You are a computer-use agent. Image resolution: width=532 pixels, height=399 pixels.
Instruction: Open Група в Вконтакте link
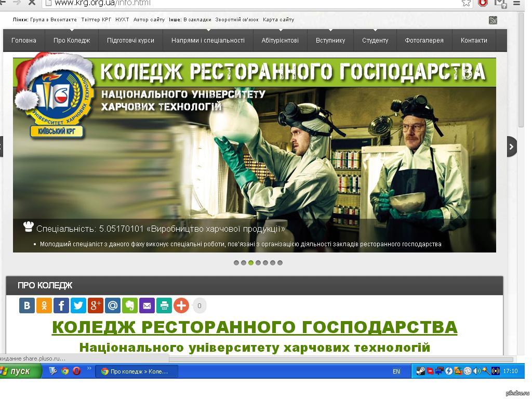[x=54, y=20]
